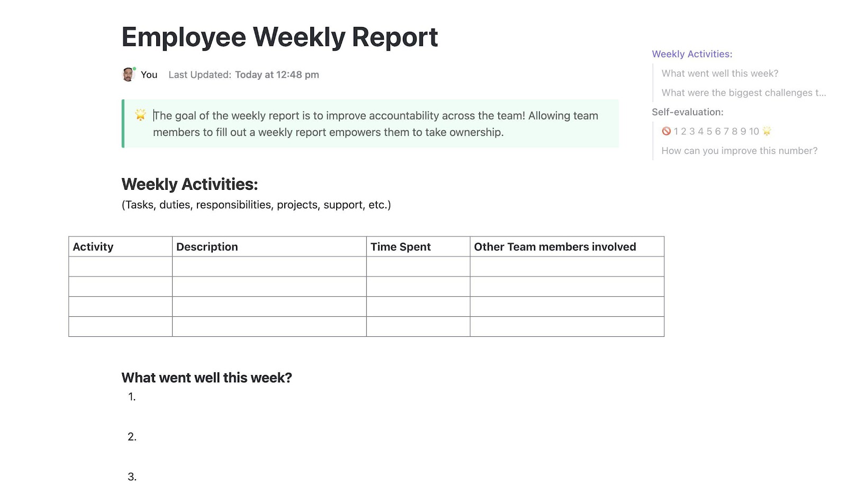The image size is (847, 504).
Task: Select the 'Other Team members involved' header cell
Action: (x=567, y=246)
